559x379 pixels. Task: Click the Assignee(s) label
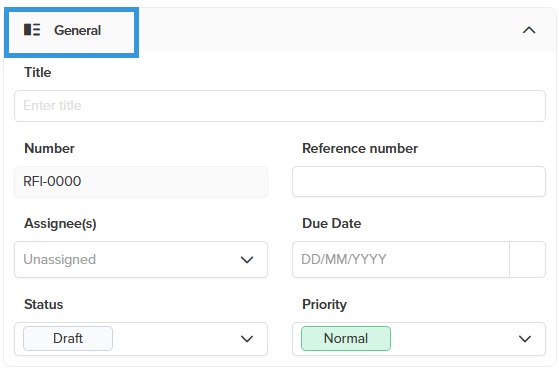[60, 224]
